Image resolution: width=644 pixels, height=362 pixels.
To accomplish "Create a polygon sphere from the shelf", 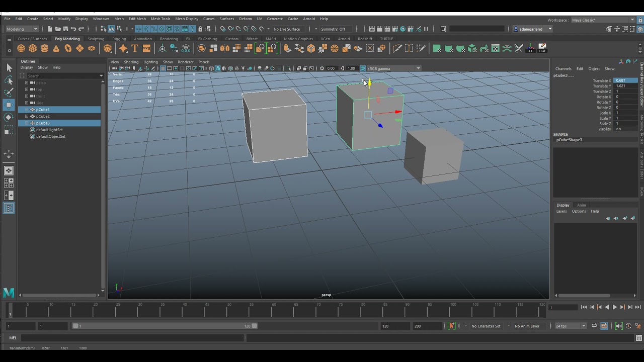I will (x=21, y=49).
